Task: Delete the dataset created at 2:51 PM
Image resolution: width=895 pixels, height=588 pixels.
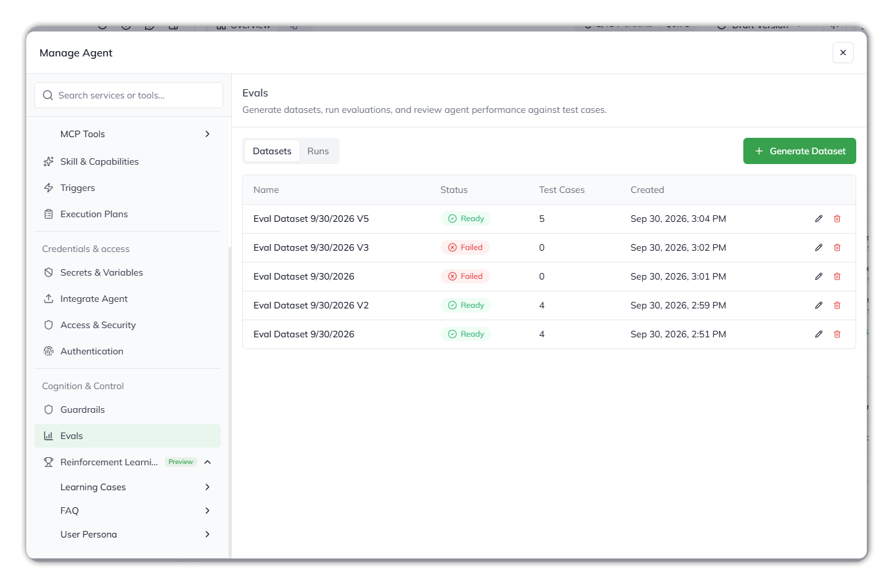Action: pos(837,334)
